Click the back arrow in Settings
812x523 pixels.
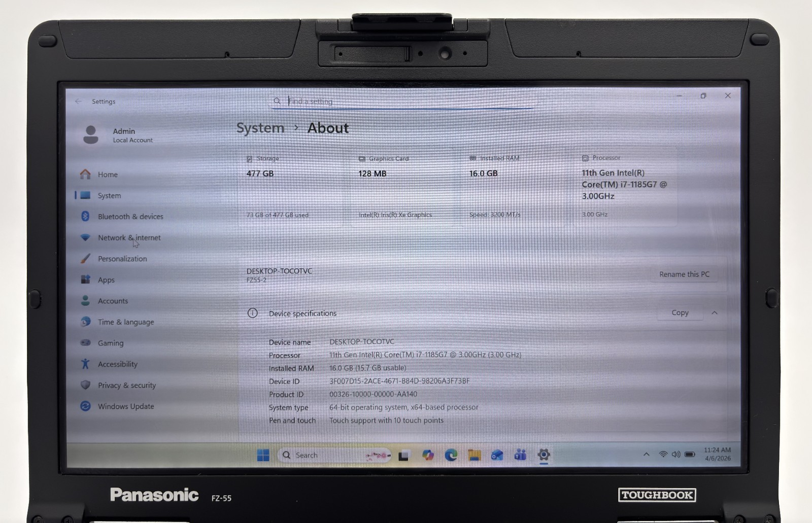tap(78, 101)
